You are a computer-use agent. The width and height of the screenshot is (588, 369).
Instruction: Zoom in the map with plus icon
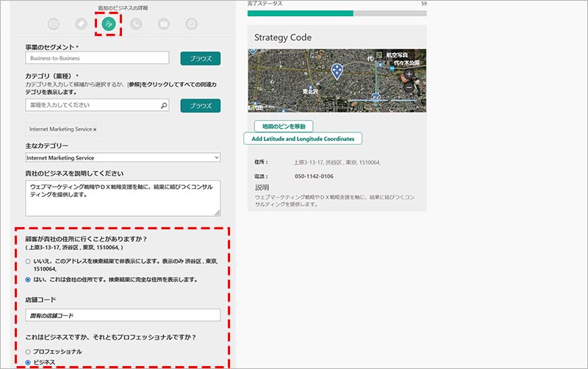[x=409, y=74]
